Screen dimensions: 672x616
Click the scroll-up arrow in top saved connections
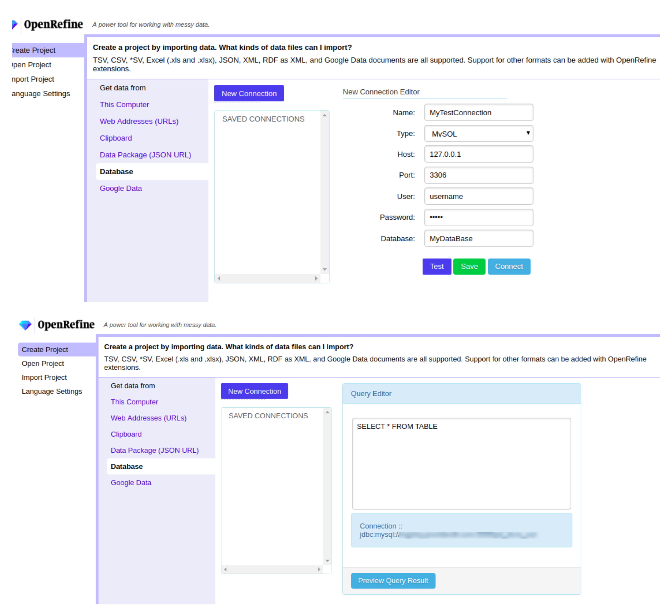tap(324, 115)
